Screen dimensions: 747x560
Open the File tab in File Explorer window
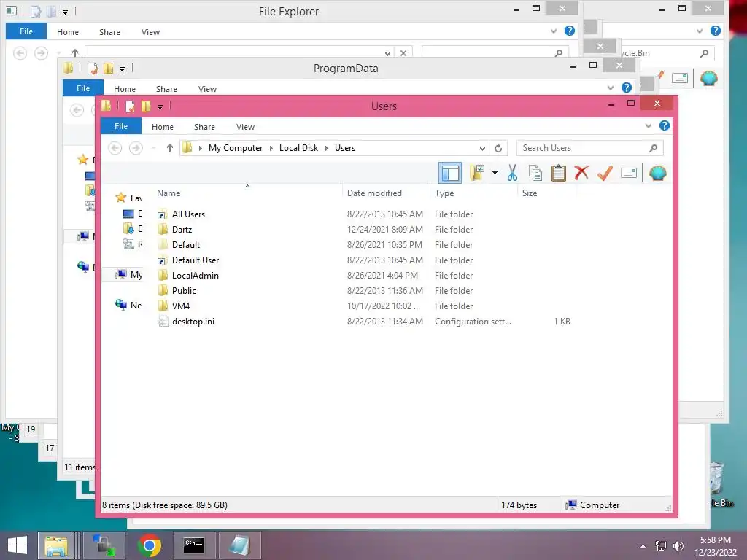[x=26, y=31]
